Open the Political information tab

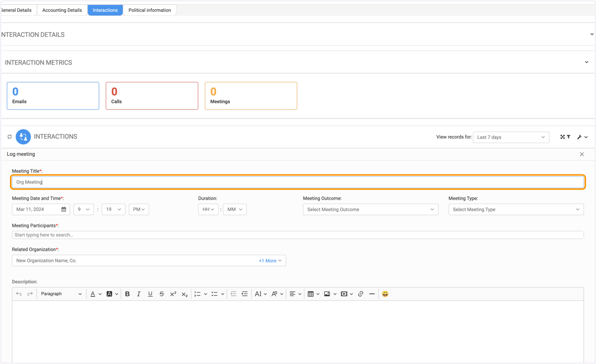149,10
